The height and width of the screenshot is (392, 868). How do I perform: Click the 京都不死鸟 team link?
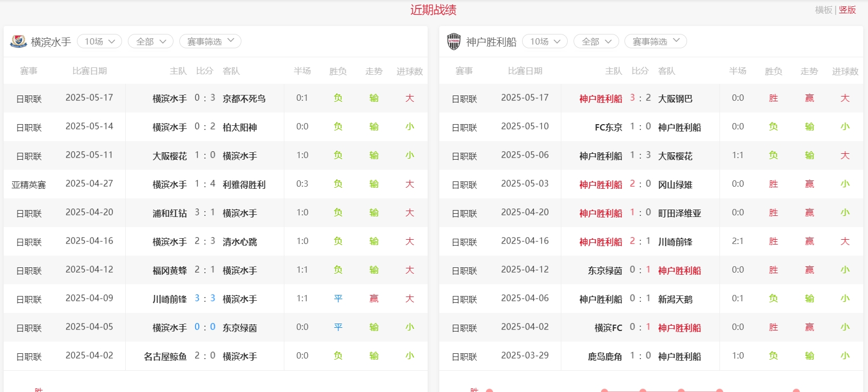(244, 99)
